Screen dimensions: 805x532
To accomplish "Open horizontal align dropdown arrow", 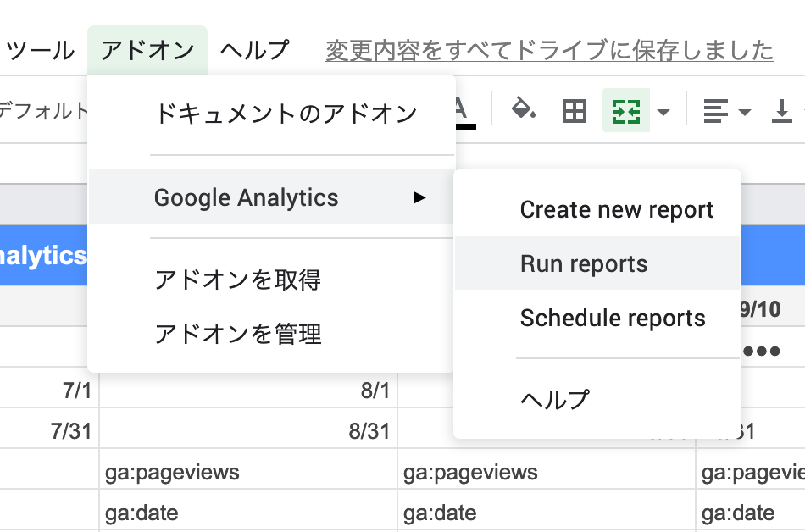I will click(745, 111).
